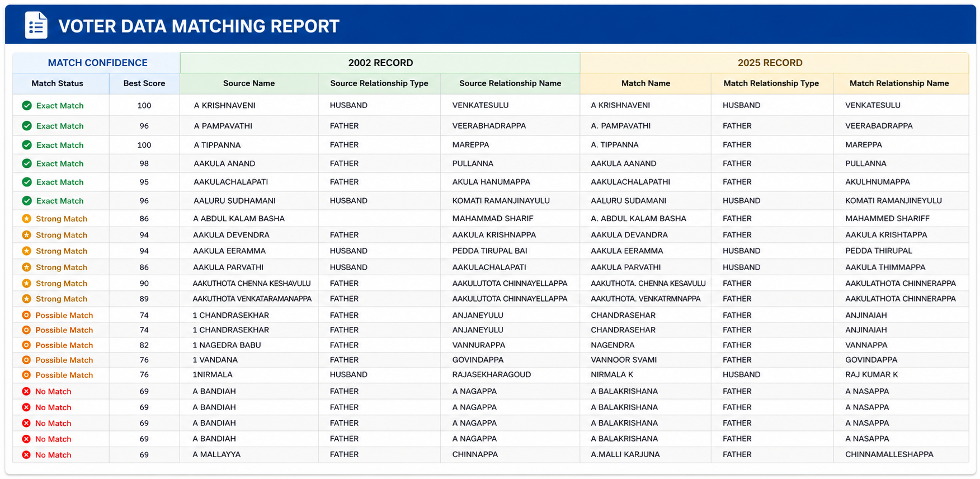
Task: Click green check icon in A PAMPAVATHI row
Action: (x=27, y=126)
